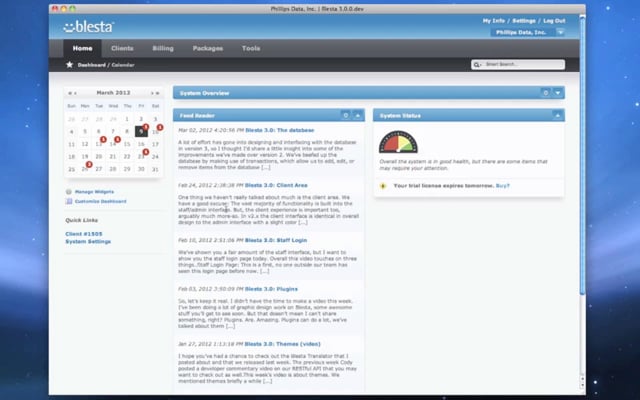Viewport: 640px width, 400px height.
Task: Click the Buy? license link
Action: click(502, 186)
